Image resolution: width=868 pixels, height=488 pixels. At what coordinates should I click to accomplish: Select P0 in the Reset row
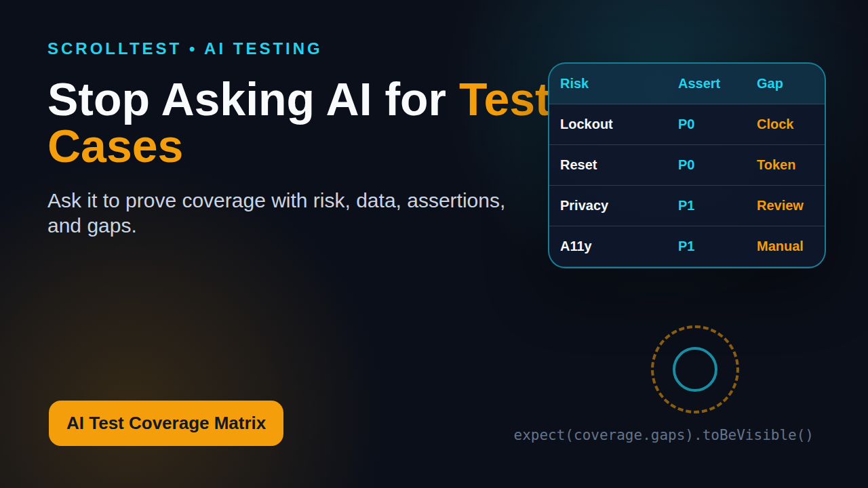tap(686, 165)
